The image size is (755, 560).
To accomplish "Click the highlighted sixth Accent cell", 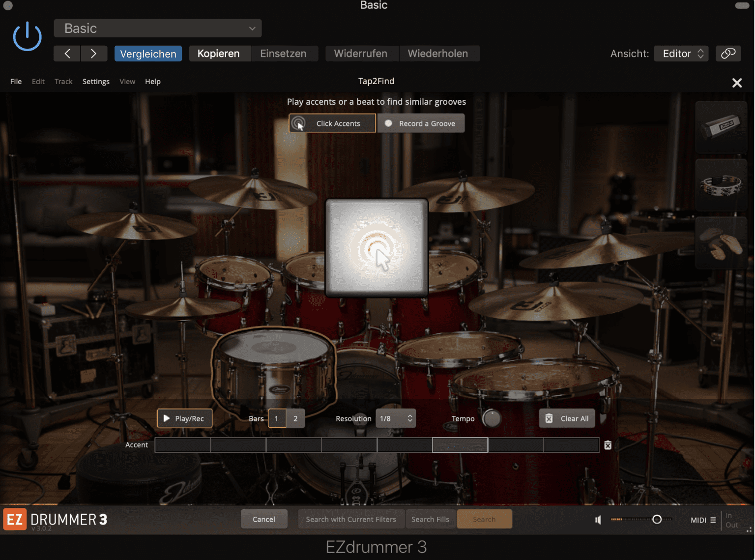I will (460, 445).
